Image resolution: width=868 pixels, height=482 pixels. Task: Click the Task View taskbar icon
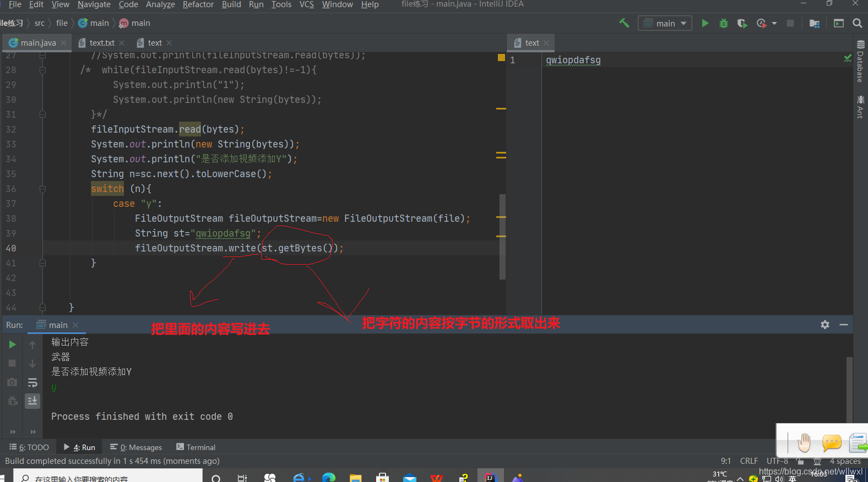(242, 478)
